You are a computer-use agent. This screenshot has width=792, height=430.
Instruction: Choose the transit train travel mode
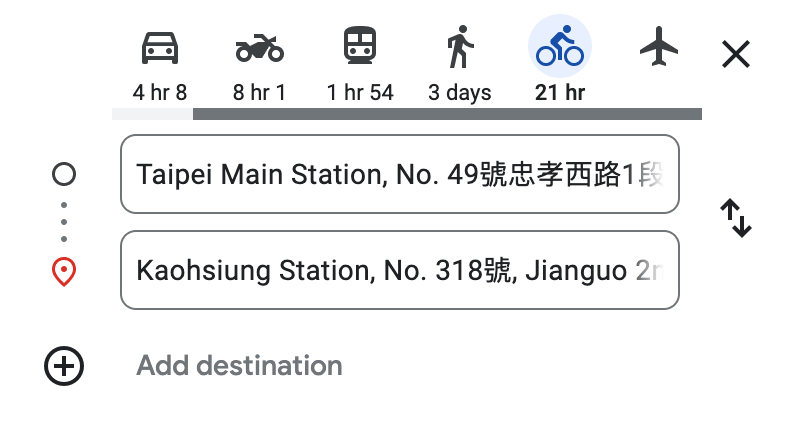click(x=360, y=45)
